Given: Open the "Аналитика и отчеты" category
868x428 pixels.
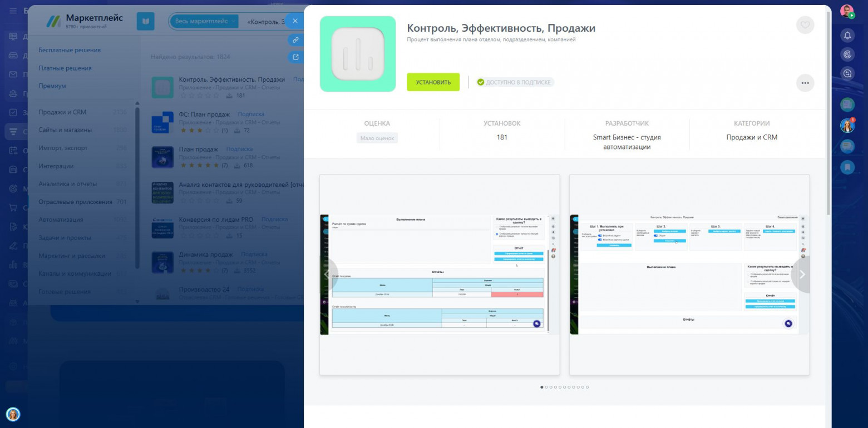Looking at the screenshot, I should coord(67,183).
